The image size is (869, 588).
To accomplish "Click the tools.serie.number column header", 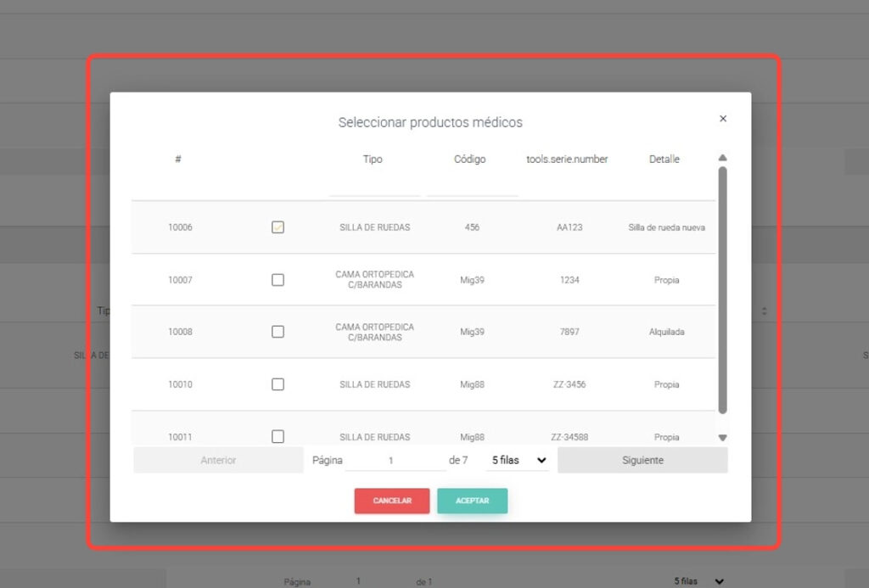I will 567,160.
